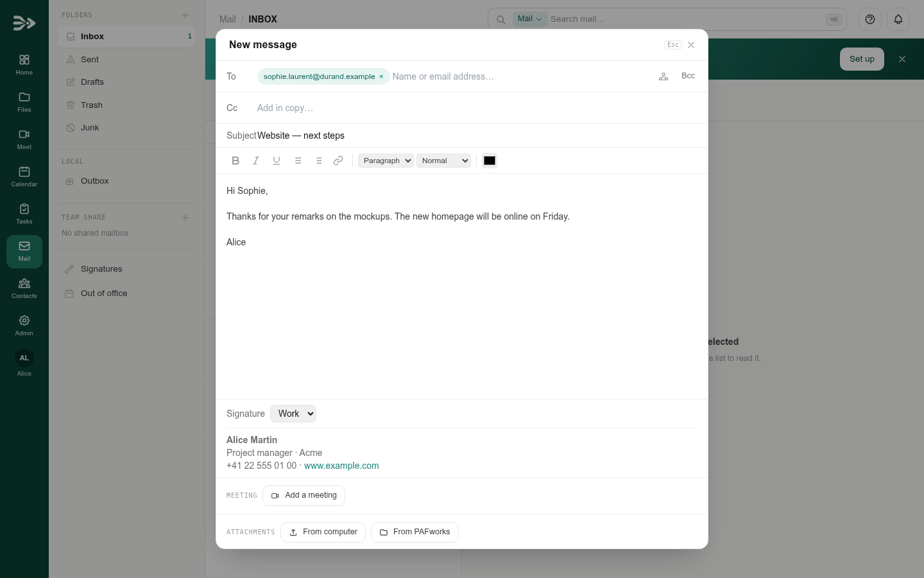Open Contacts in the left sidebar
This screenshot has height=578, width=924.
[24, 288]
